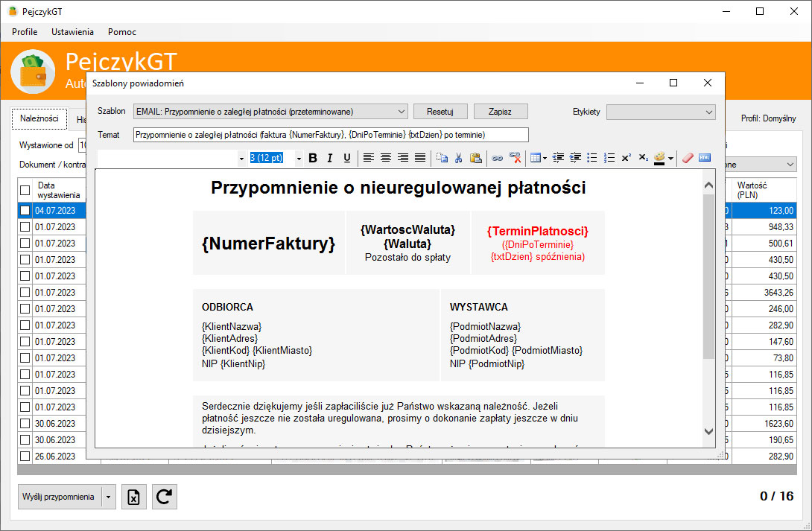812x531 pixels.
Task: Select the 3643,26 value cell
Action: pyautogui.click(x=764, y=293)
